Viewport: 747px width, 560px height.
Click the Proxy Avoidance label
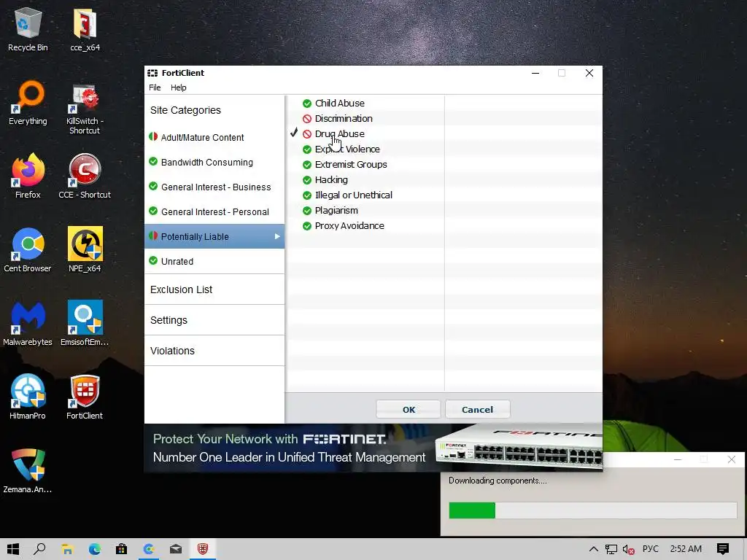coord(349,226)
